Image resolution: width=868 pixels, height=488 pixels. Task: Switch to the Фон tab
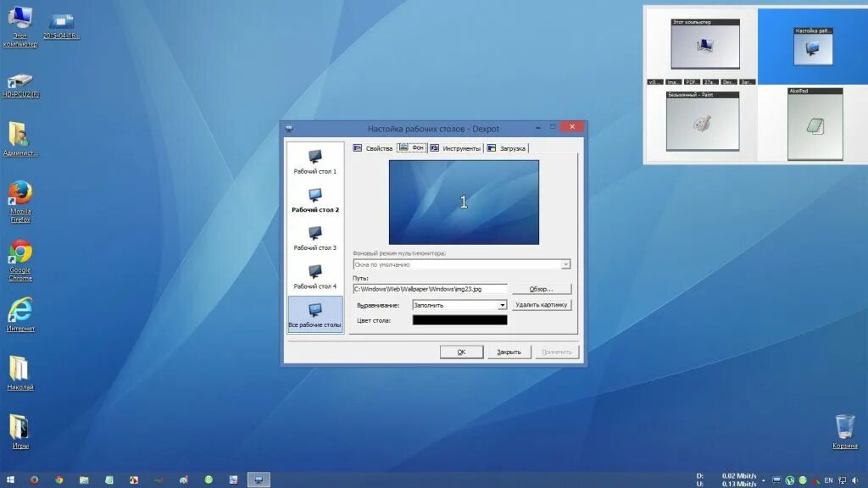coord(412,147)
